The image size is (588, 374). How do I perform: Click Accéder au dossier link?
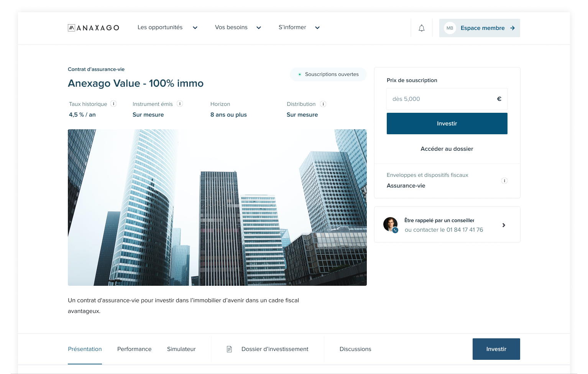point(447,149)
